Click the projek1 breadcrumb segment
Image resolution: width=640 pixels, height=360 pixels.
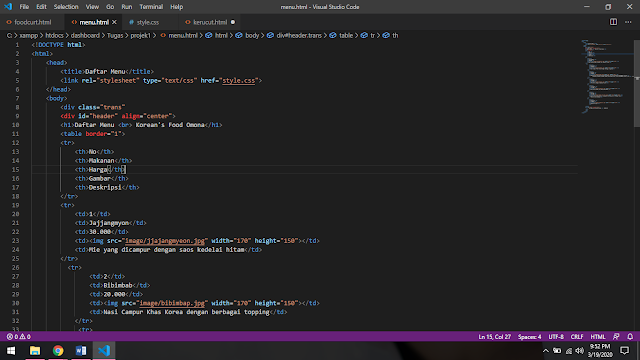click(x=140, y=36)
